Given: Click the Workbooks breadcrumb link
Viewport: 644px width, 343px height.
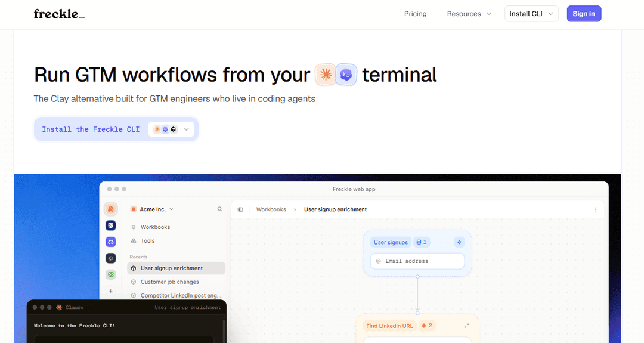Looking at the screenshot, I should (271, 209).
